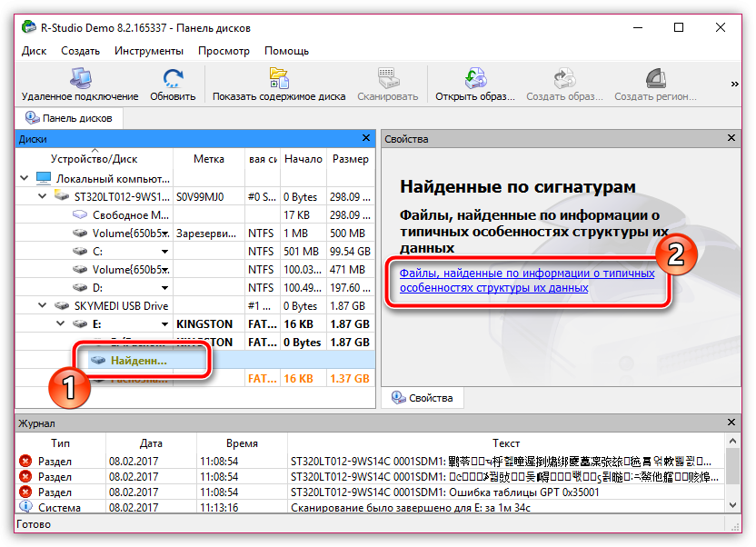This screenshot has height=547, width=756.
Task: Switch to the Disk Panel tab
Action: coord(70,118)
